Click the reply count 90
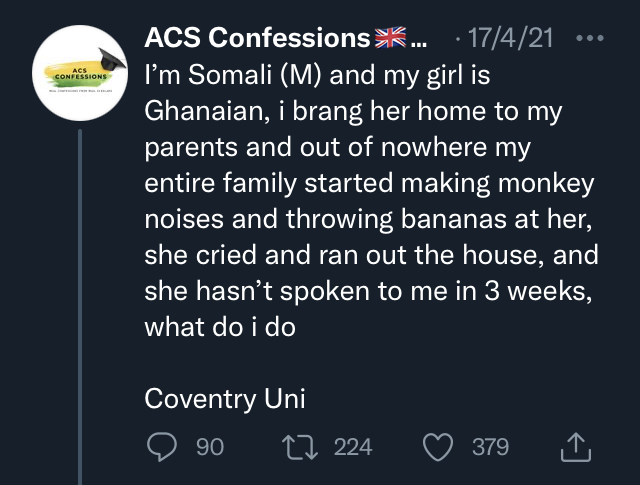Viewport: 640px width, 485px height. click(209, 447)
